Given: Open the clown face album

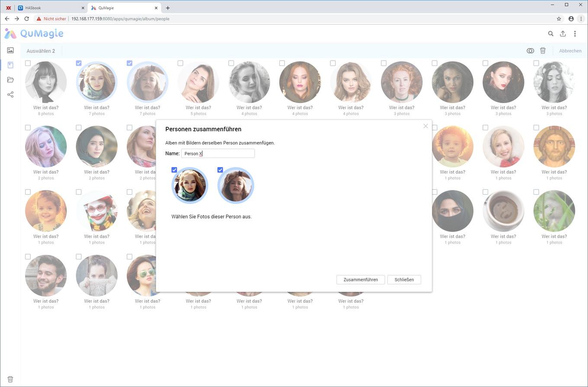Looking at the screenshot, I should 97,211.
